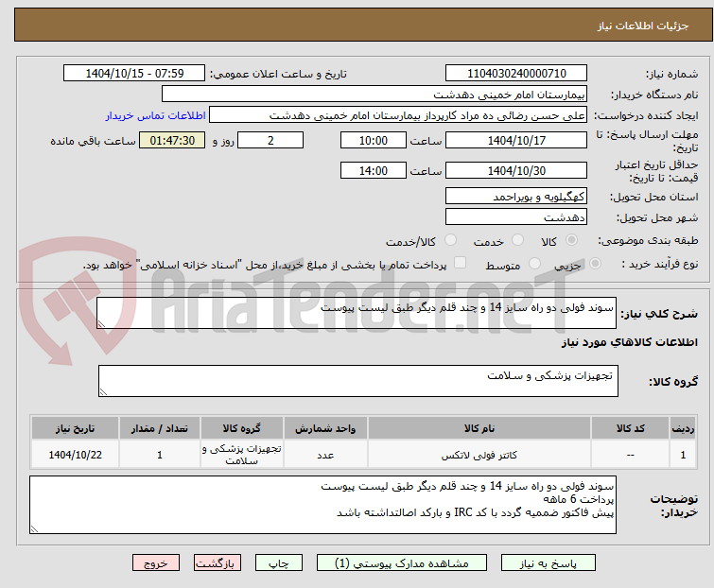Click the countdown timer 01:47:30
Viewport: 714px width, 588px height.
(x=172, y=140)
